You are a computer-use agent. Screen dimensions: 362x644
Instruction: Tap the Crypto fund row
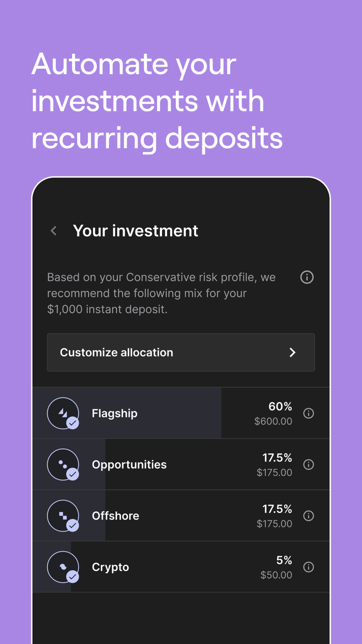181,566
